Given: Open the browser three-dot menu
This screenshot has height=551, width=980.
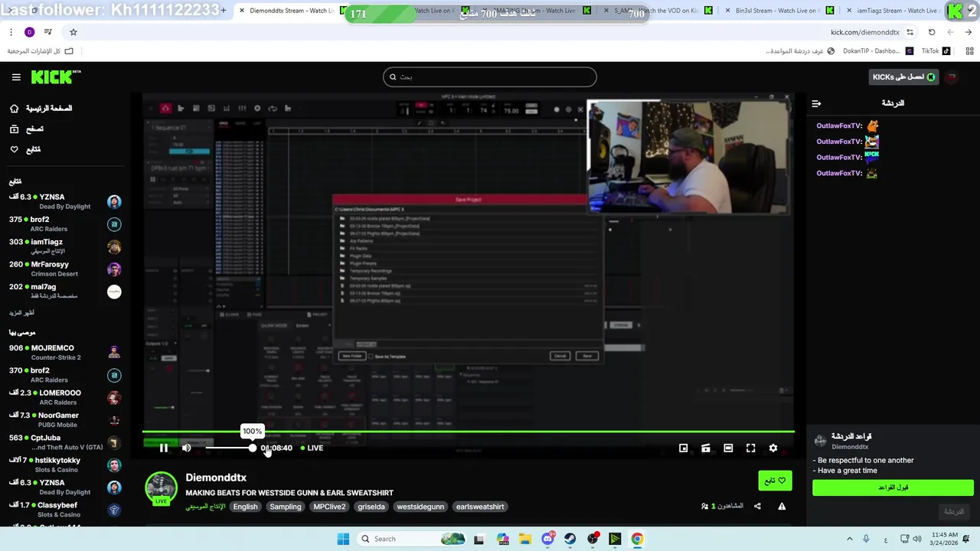Looking at the screenshot, I should pyautogui.click(x=11, y=32).
